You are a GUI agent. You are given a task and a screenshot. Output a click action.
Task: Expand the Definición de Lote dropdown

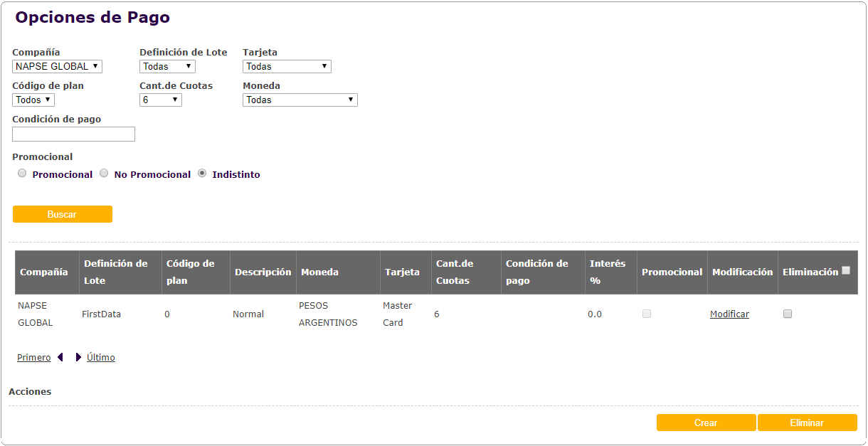tap(167, 66)
